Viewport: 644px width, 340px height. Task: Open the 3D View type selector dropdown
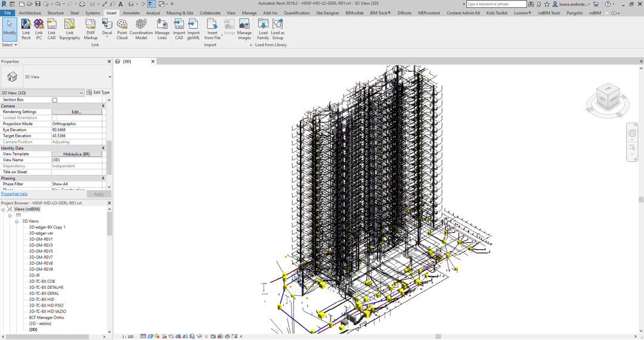tap(110, 77)
